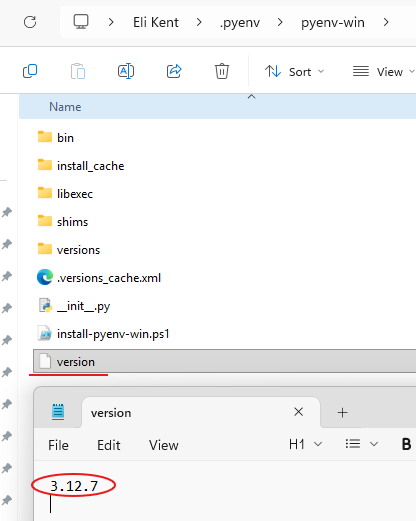Click the Notepad app icon

coord(58,412)
